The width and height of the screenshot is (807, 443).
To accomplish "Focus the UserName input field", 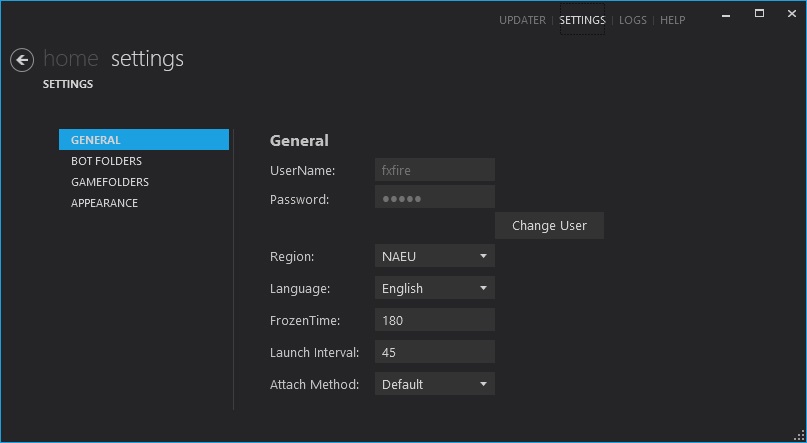I will pos(434,170).
